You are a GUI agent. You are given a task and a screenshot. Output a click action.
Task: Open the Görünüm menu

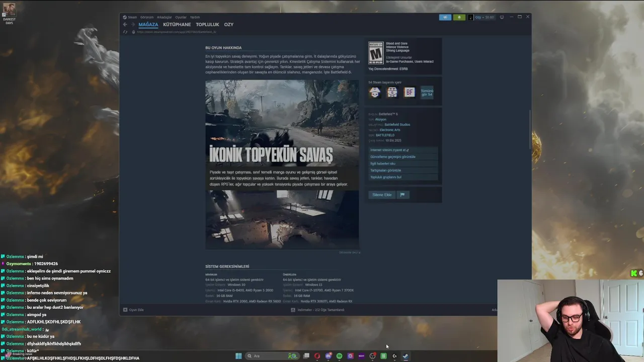(x=147, y=17)
